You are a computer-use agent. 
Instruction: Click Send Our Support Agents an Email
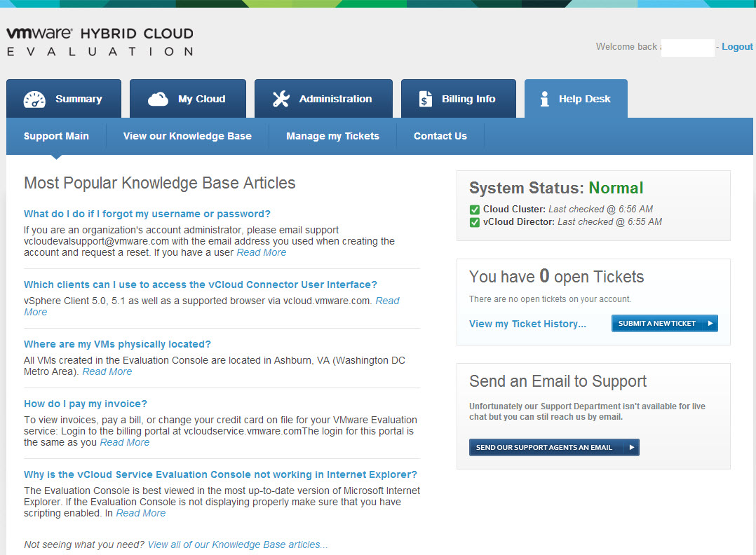[x=554, y=447]
